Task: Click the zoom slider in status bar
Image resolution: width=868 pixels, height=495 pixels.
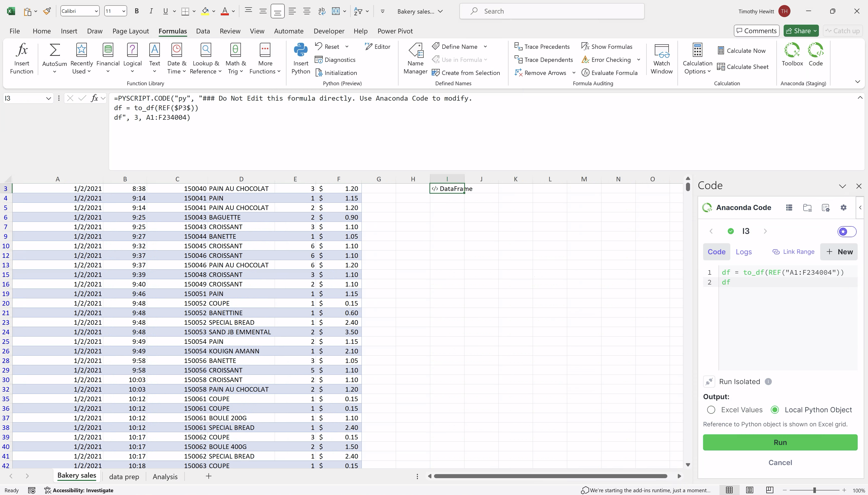Action: coord(814,490)
